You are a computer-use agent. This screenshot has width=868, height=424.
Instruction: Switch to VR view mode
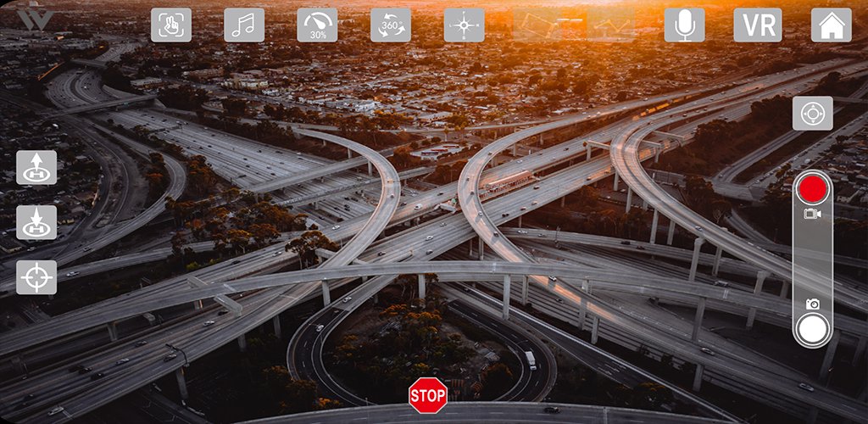click(x=758, y=25)
